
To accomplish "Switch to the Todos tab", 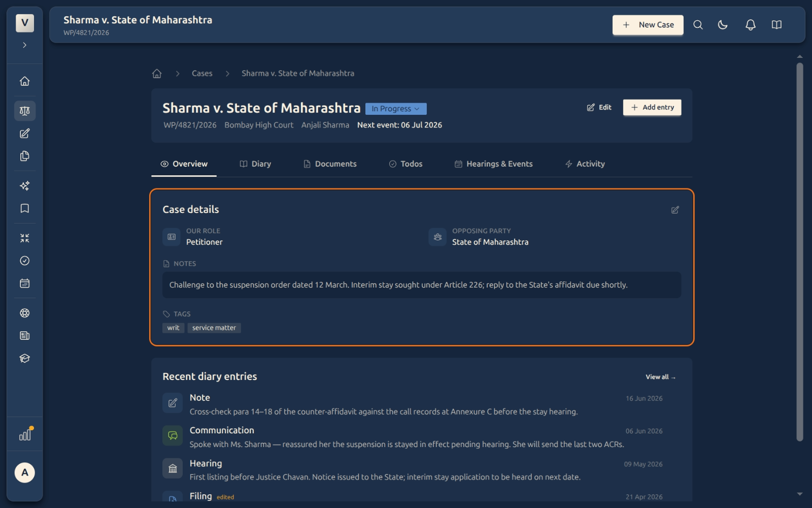I will pos(405,164).
